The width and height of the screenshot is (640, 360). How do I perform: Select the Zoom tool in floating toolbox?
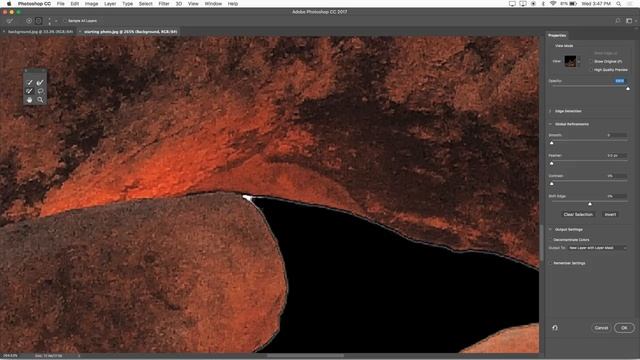[40, 100]
